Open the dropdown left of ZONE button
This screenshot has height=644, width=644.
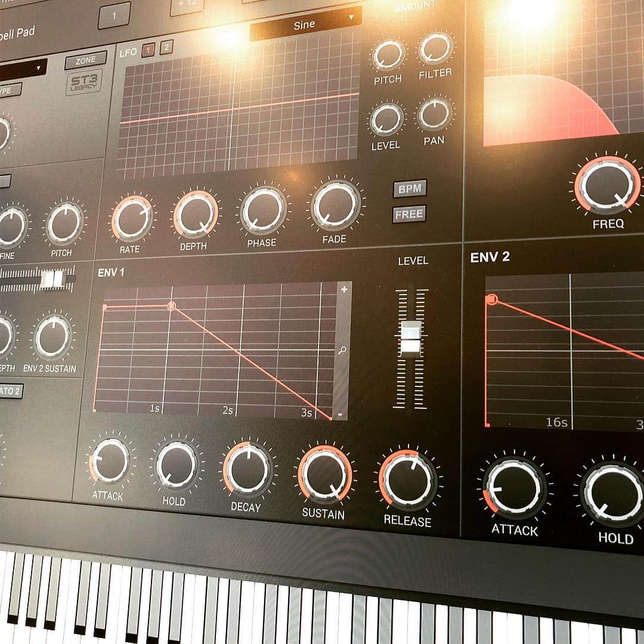[23, 70]
